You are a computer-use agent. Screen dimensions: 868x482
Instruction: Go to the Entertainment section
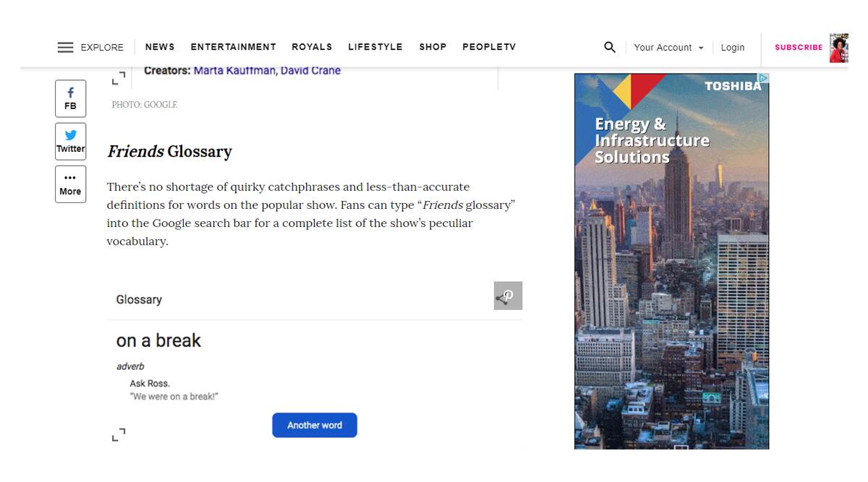[234, 47]
